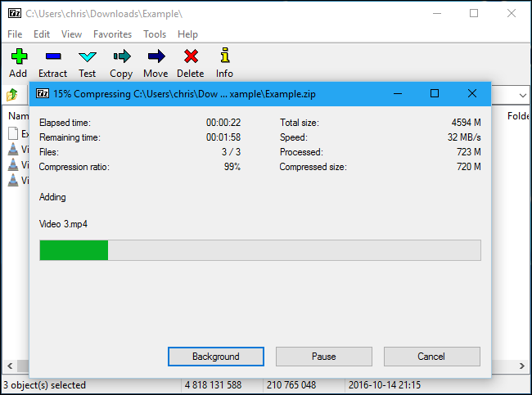532x395 pixels.
Task: Click the Move toolbar icon
Action: [x=156, y=57]
